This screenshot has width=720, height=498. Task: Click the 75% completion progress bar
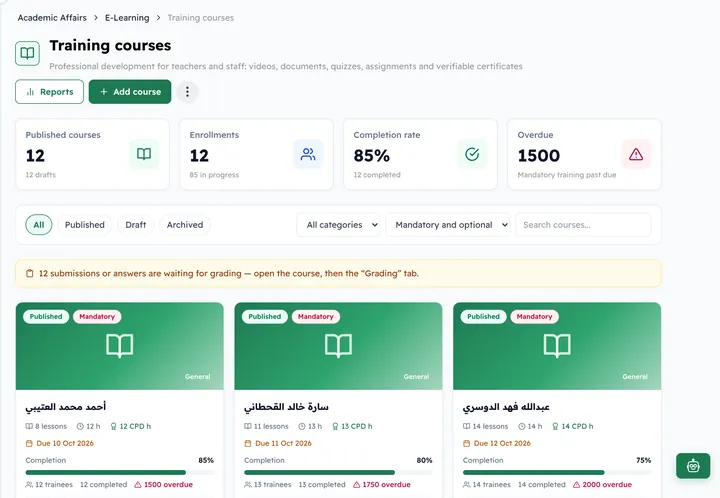[x=557, y=472]
